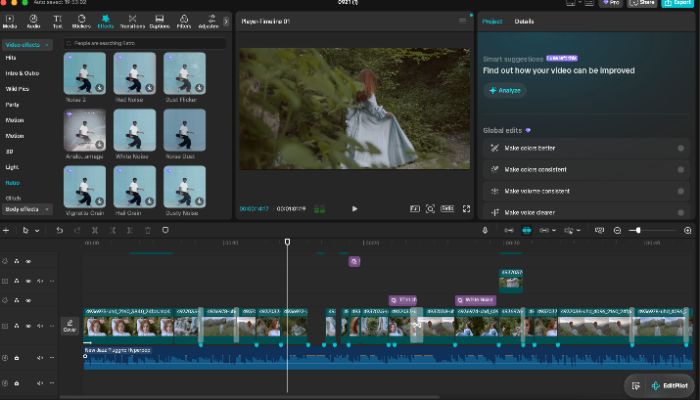Switch to the Filters panel
Viewport: 700px width, 400px height.
pyautogui.click(x=184, y=21)
